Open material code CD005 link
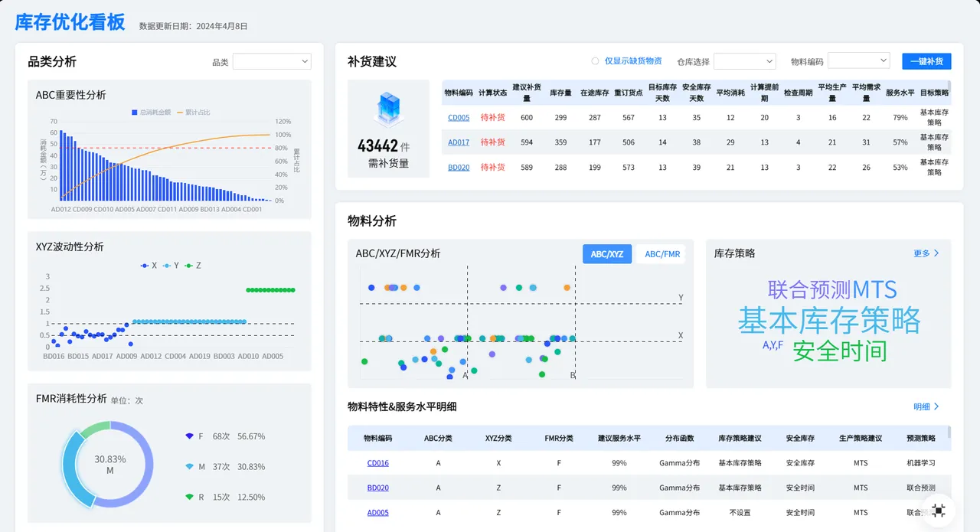Viewport: 980px width, 532px height. (x=459, y=118)
